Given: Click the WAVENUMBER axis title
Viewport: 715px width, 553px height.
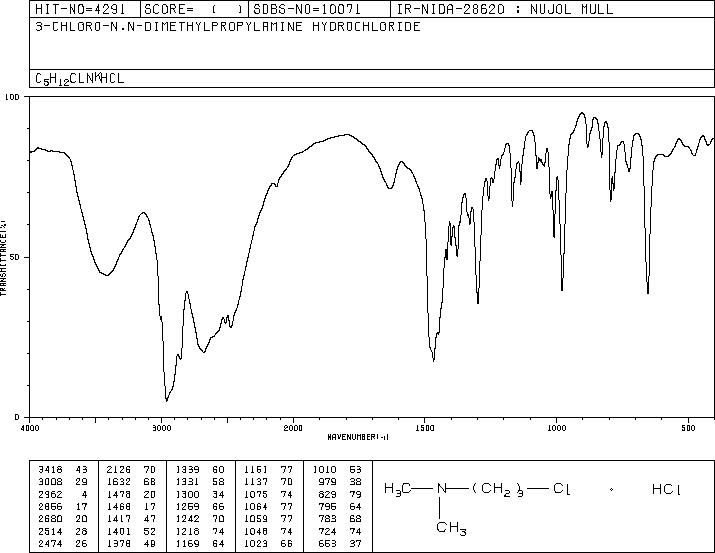Looking at the screenshot, I should point(358,437).
